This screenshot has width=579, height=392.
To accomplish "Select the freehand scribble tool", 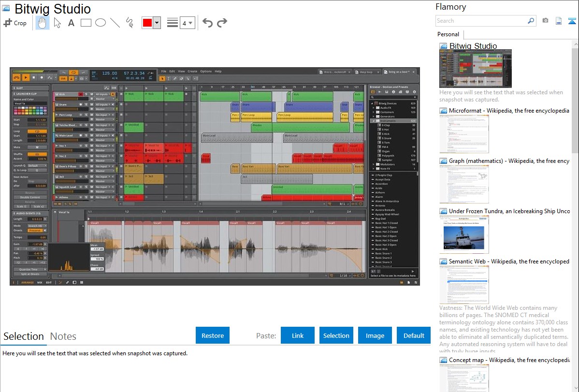I will [x=130, y=23].
